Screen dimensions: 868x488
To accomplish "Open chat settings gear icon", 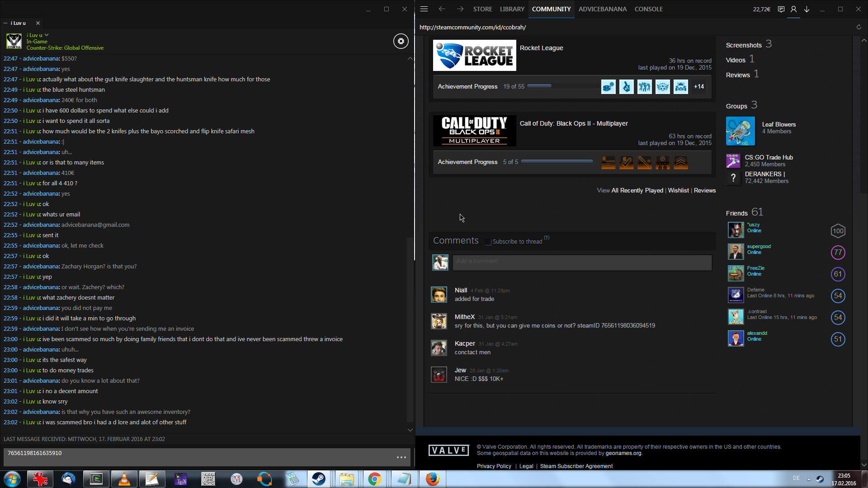I will [401, 41].
